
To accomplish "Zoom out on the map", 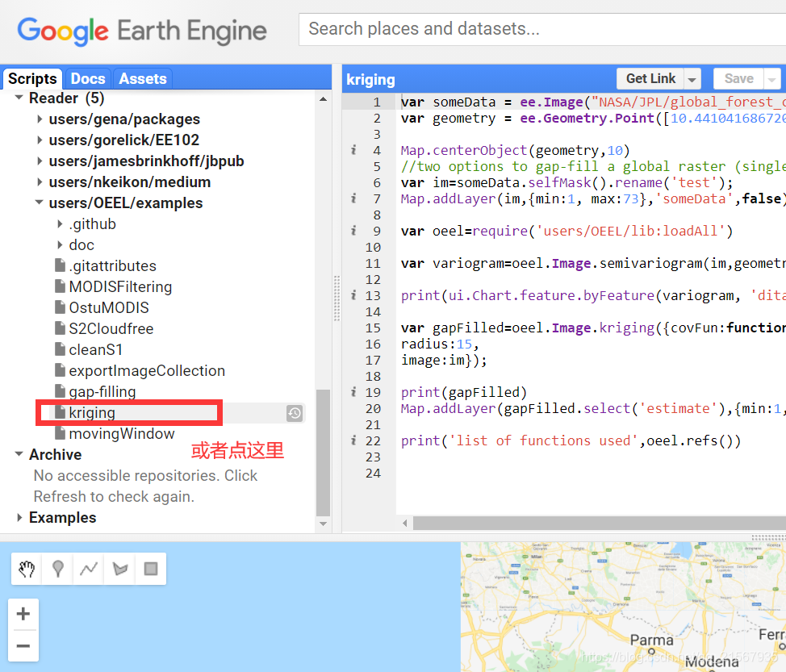I will click(23, 645).
